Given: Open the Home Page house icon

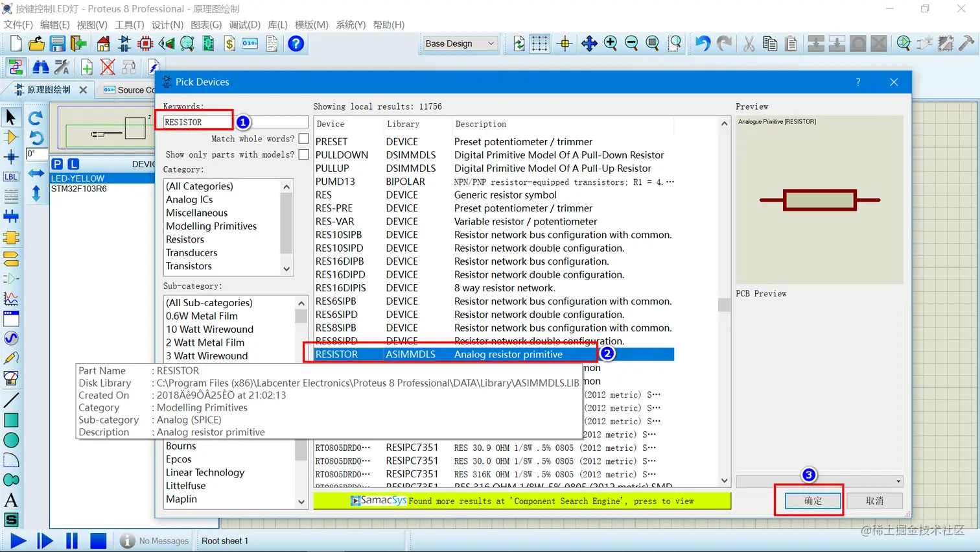Looking at the screenshot, I should (103, 43).
